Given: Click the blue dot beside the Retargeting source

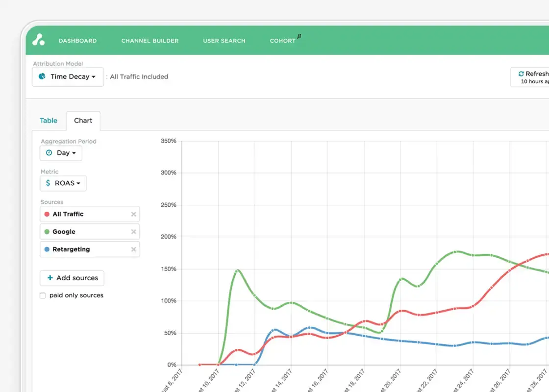Looking at the screenshot, I should [48, 249].
